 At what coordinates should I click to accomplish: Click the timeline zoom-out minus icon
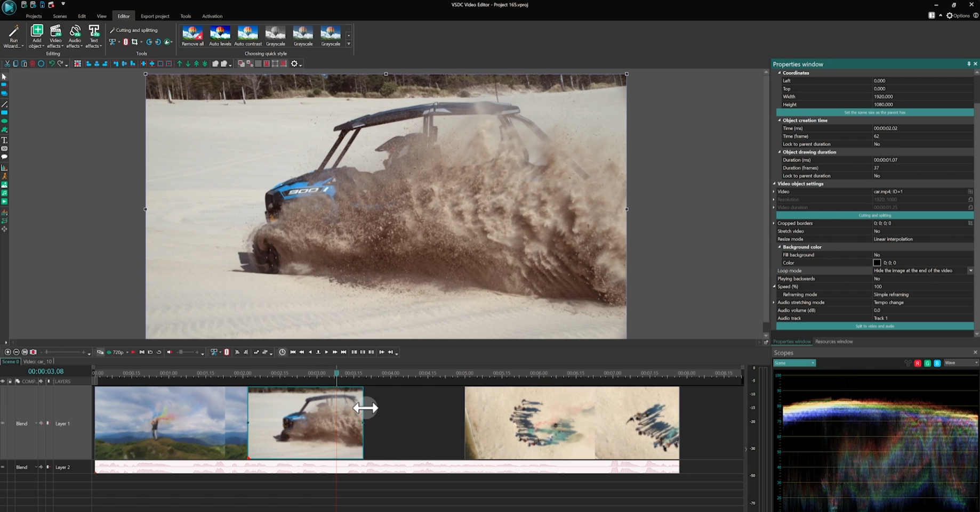coord(16,352)
